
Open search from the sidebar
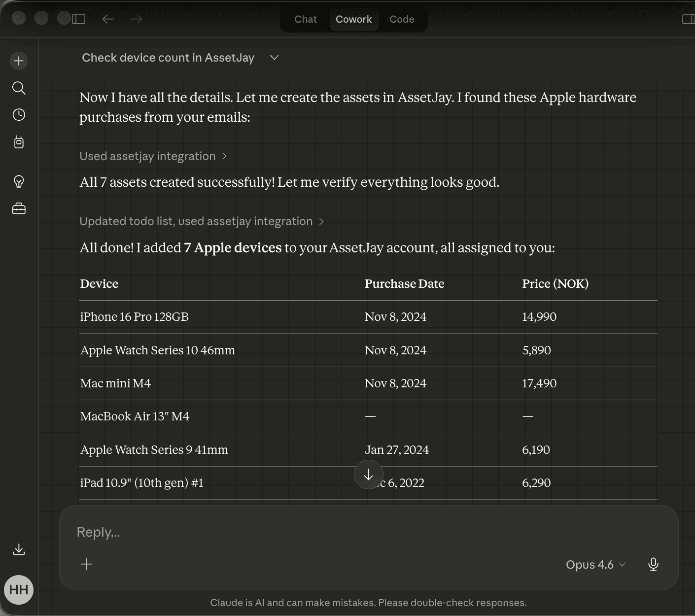coord(18,88)
